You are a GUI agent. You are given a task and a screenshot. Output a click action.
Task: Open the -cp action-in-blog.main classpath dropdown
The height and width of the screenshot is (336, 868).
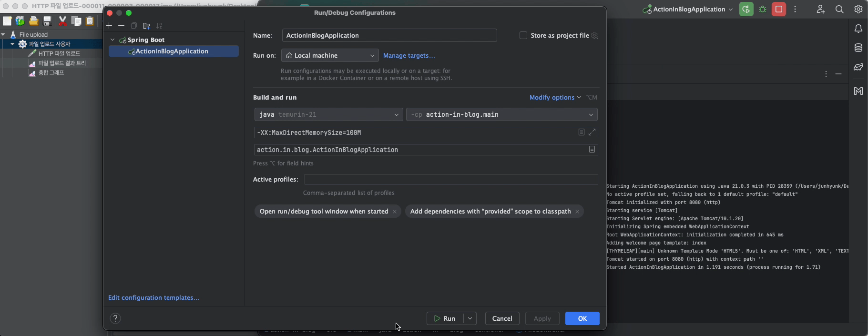coord(501,114)
